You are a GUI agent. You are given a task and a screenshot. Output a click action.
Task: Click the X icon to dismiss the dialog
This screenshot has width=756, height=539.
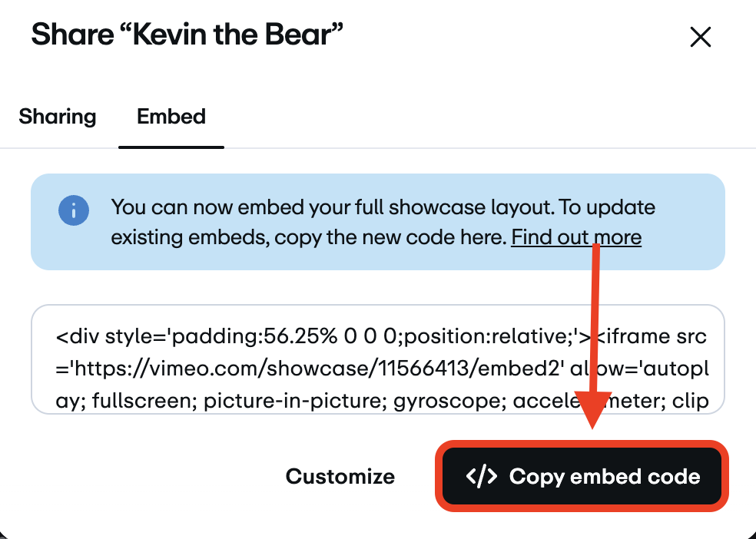point(700,36)
